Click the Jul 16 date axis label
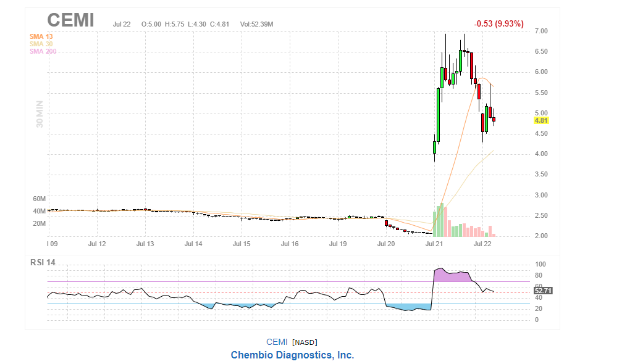 pyautogui.click(x=290, y=244)
